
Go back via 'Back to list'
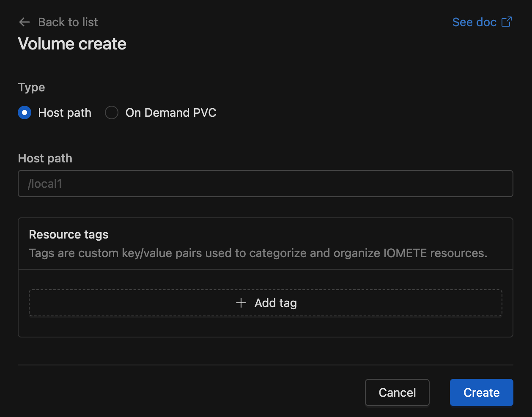[x=68, y=22]
